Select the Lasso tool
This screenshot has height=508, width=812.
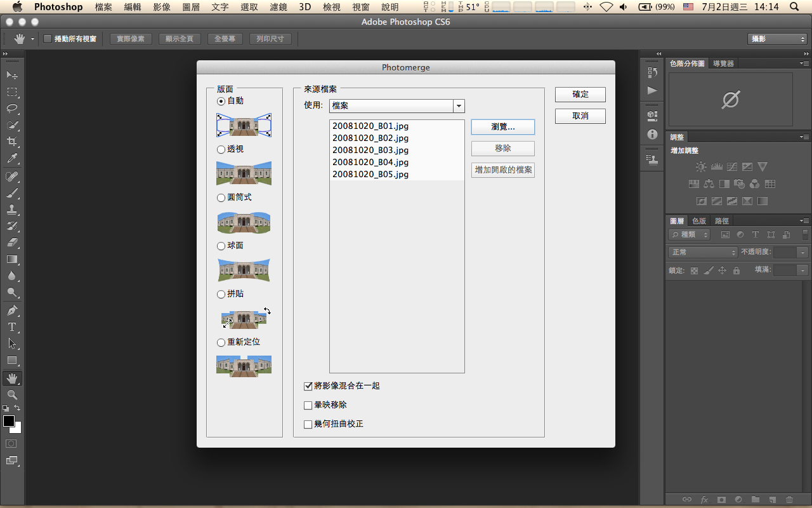coord(12,108)
